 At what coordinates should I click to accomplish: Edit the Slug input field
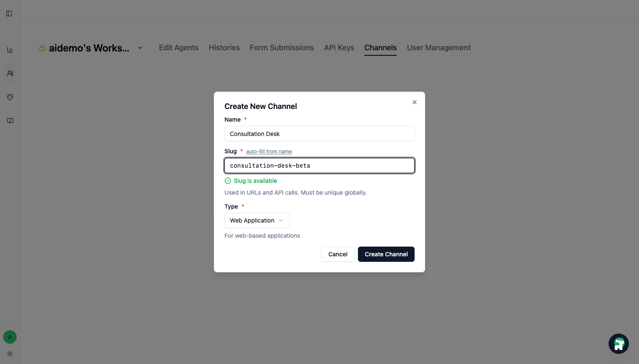pyautogui.click(x=319, y=165)
